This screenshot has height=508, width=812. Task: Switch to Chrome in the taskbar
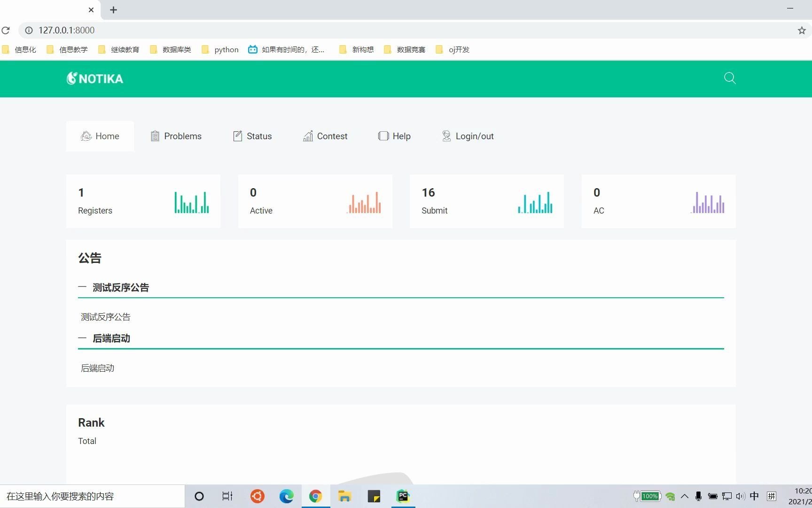pos(316,496)
